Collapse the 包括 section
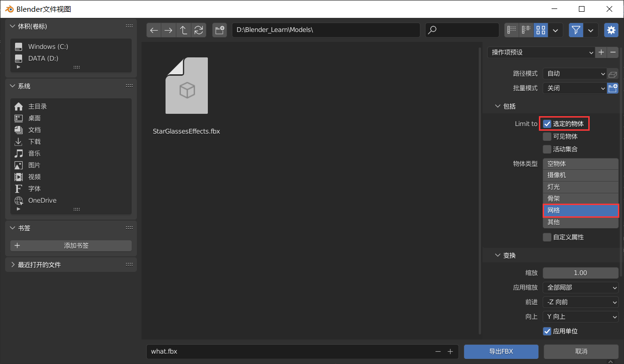The width and height of the screenshot is (624, 364). 498,106
